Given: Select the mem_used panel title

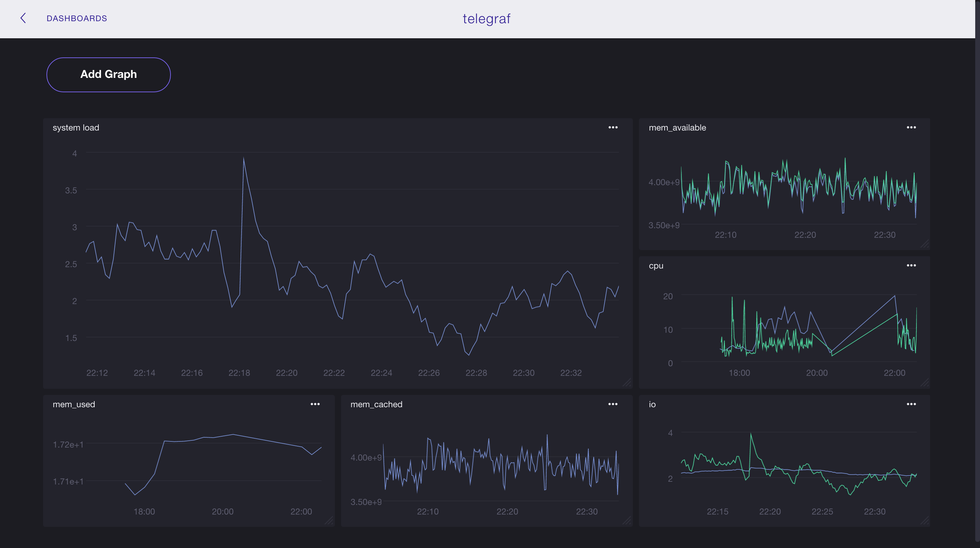Looking at the screenshot, I should point(74,404).
